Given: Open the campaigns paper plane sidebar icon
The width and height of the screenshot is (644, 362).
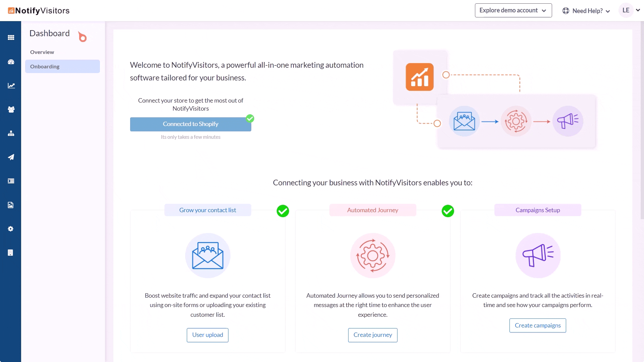Looking at the screenshot, I should click(x=11, y=157).
